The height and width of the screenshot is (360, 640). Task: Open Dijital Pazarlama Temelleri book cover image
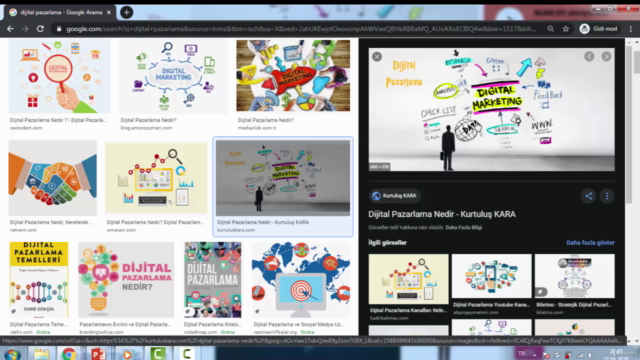(39, 280)
